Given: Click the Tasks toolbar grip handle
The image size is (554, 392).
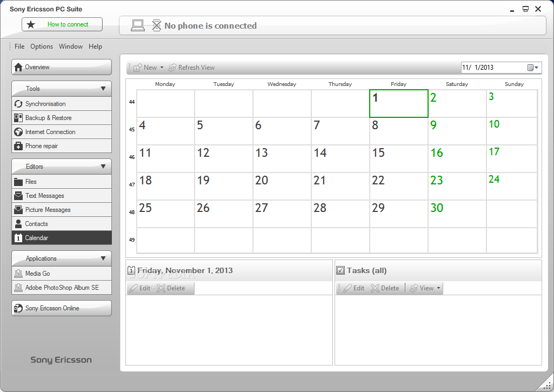Looking at the screenshot, I should pos(339,288).
